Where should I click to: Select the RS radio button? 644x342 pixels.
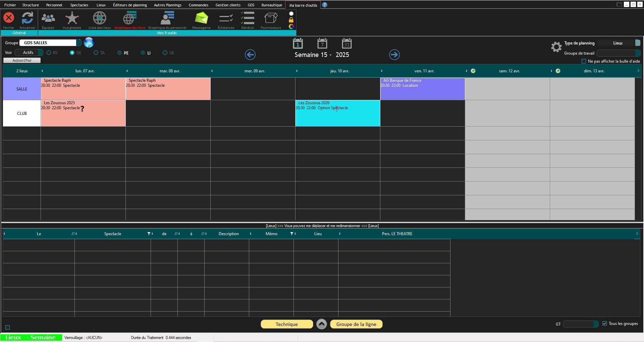click(x=49, y=53)
